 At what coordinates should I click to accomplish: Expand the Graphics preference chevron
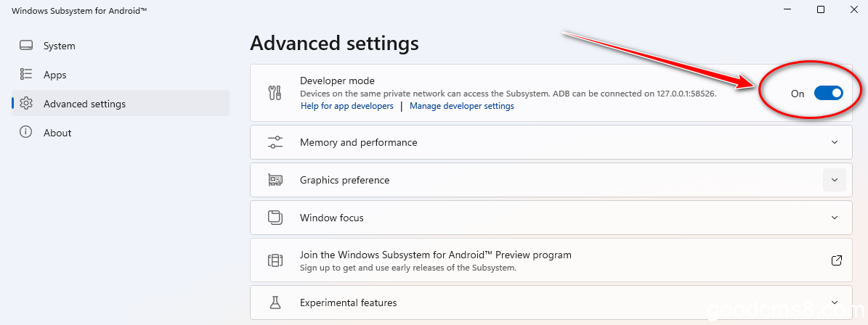[835, 180]
